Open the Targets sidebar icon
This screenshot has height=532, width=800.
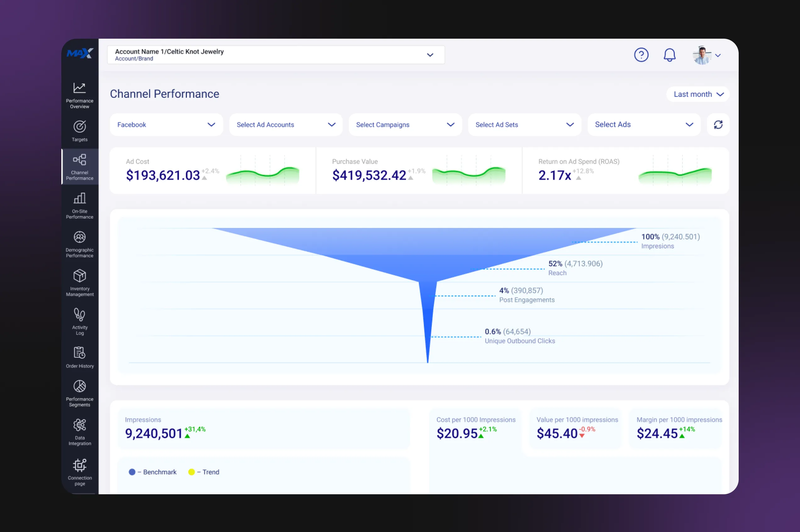79,130
